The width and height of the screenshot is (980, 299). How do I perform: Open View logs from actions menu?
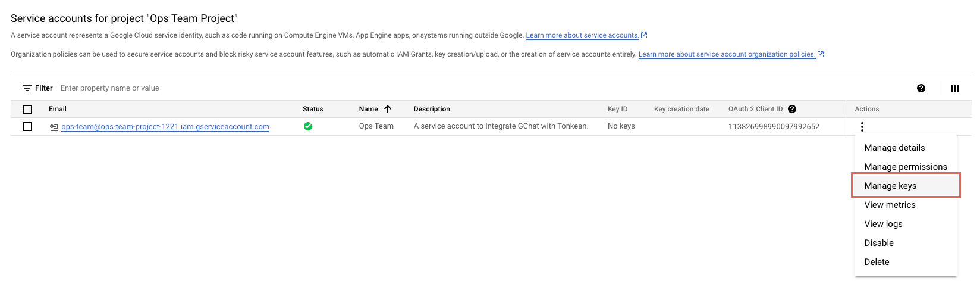[x=883, y=224]
